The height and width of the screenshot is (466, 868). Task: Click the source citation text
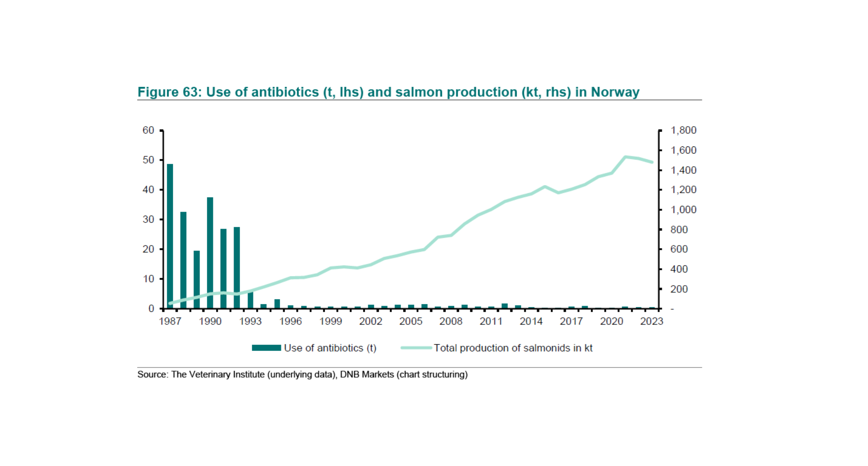click(302, 374)
